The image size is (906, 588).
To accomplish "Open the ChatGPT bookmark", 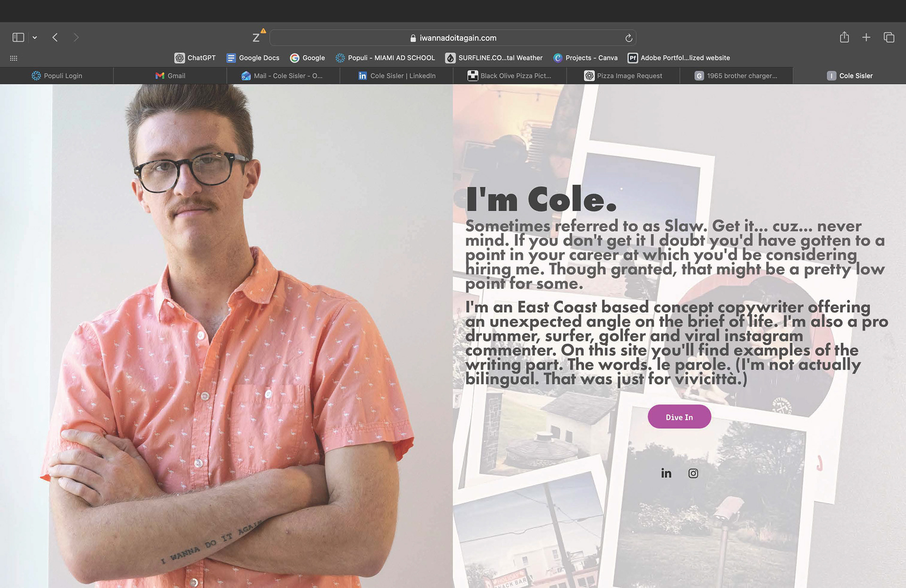I will coord(195,58).
